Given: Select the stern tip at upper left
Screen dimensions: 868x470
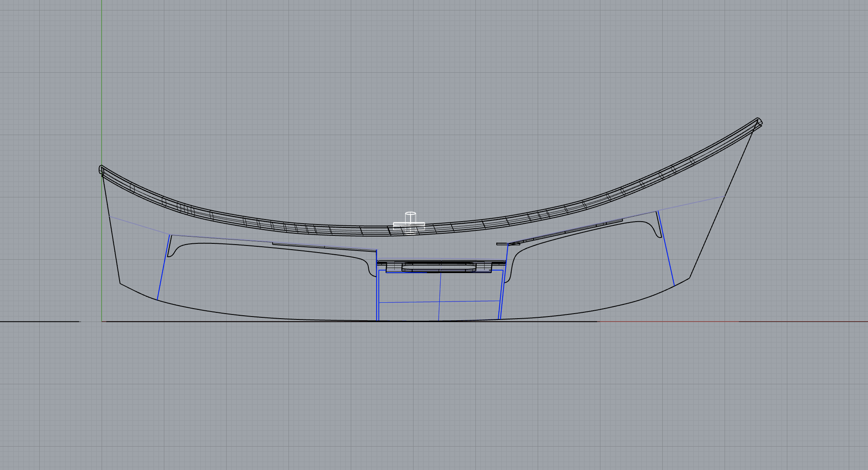Looking at the screenshot, I should (101, 169).
